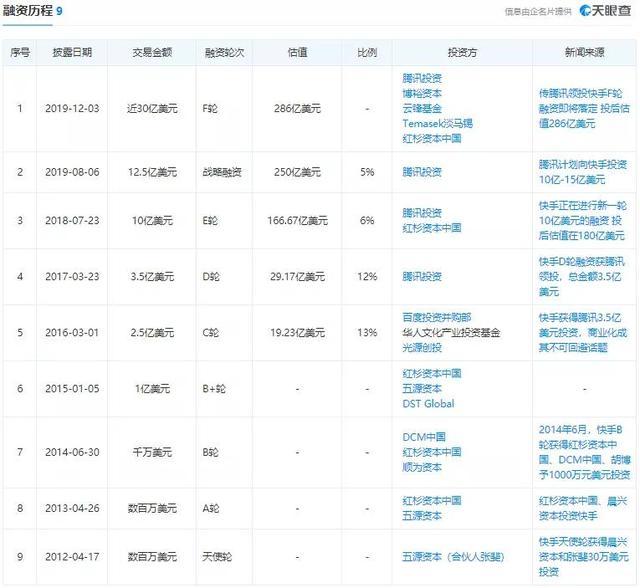Open 百度投资并购部 investor link
The height and width of the screenshot is (588, 640).
pyautogui.click(x=437, y=317)
